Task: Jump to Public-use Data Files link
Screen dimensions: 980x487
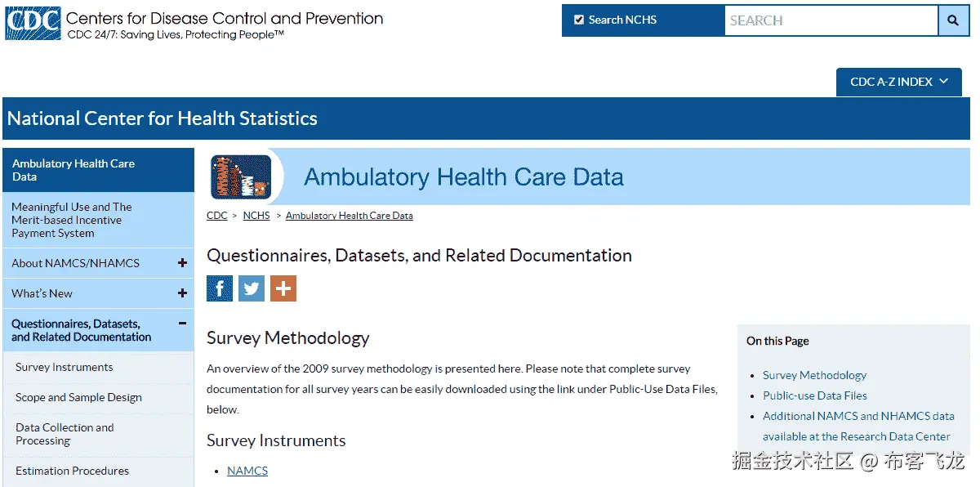Action: tap(815, 395)
